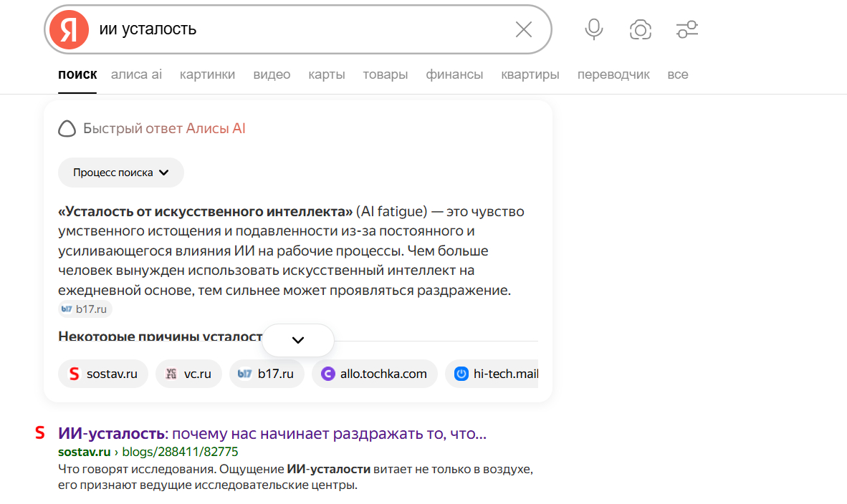Open the видео tab
The height and width of the screenshot is (504, 847).
click(272, 74)
